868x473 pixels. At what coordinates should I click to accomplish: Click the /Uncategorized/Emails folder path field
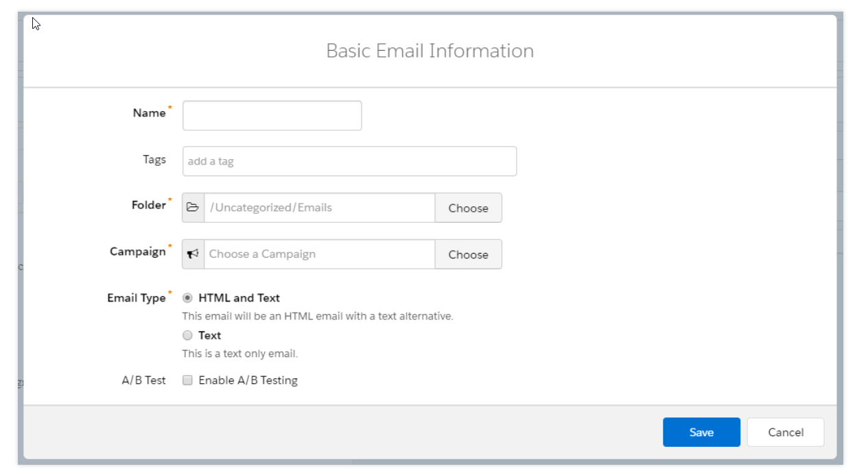pos(319,208)
